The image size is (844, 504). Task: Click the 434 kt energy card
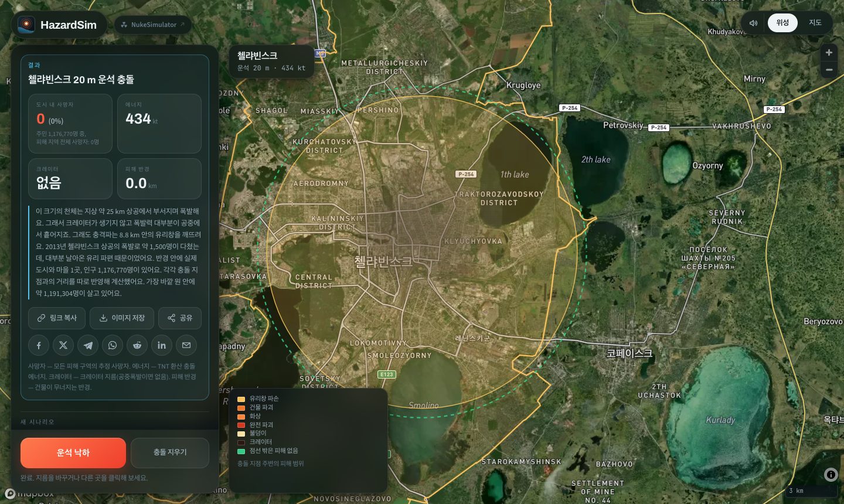coord(159,124)
